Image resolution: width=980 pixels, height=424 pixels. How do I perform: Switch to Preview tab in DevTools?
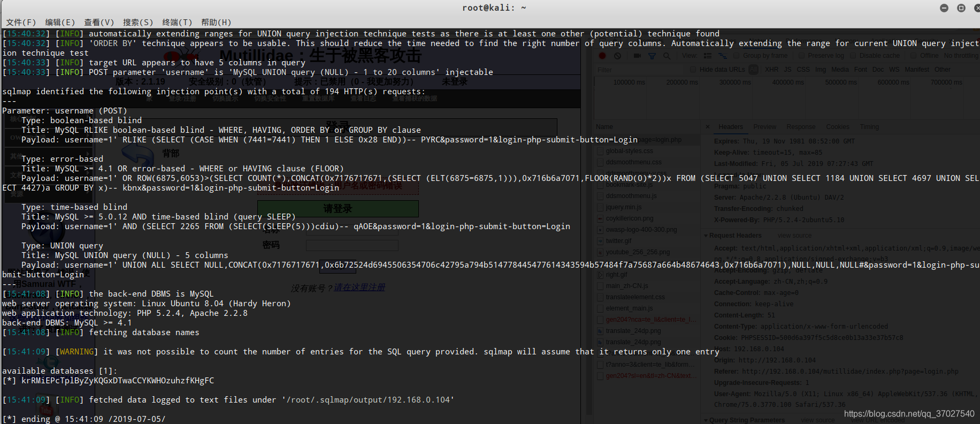(765, 127)
